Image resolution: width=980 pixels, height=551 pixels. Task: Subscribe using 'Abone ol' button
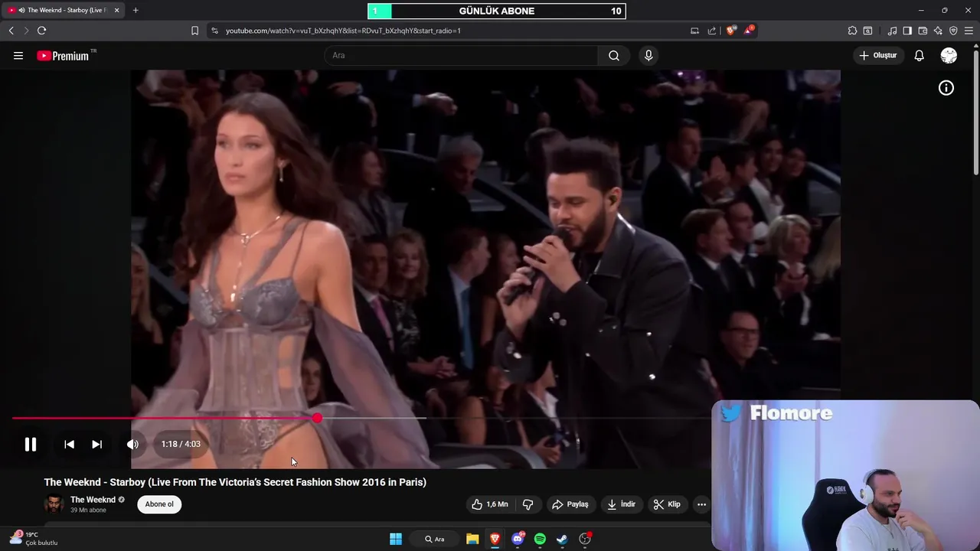[x=159, y=504]
